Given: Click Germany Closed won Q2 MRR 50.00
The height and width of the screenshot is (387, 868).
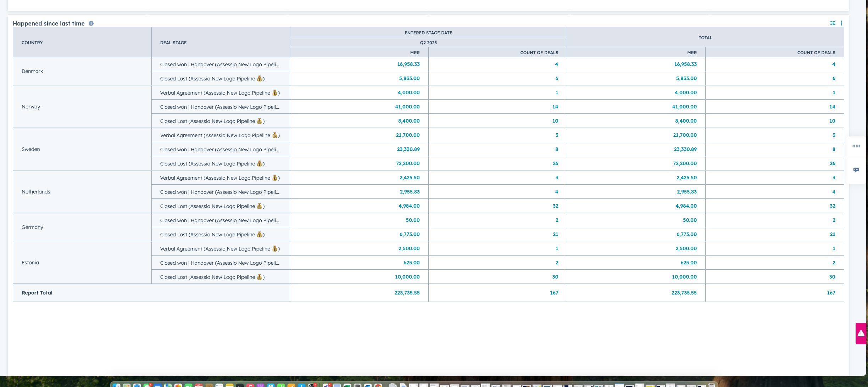Looking at the screenshot, I should click(x=412, y=220).
